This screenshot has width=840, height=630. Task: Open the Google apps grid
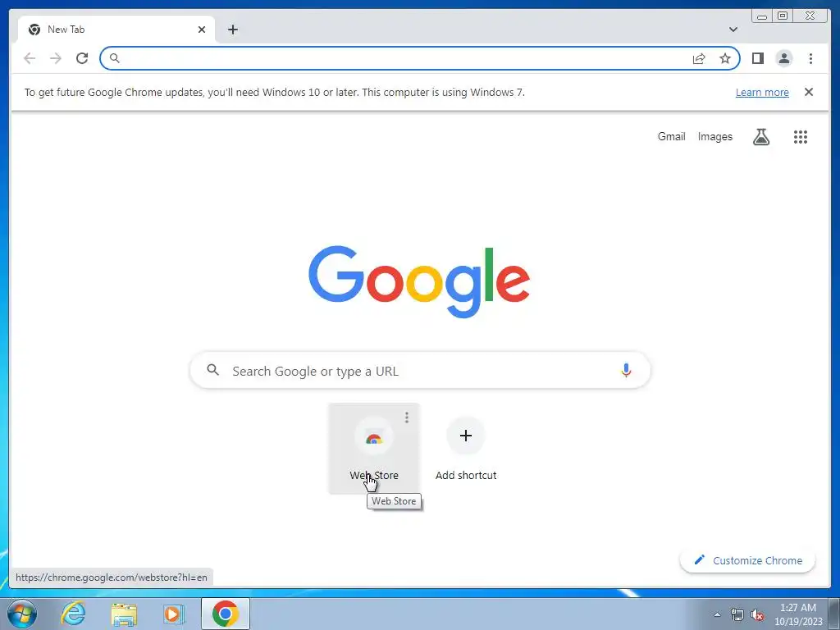[x=801, y=137]
